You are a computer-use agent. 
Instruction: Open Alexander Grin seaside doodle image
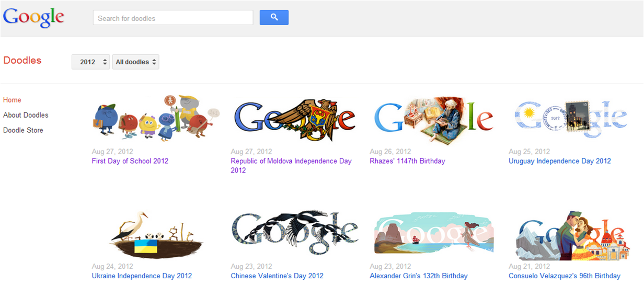pyautogui.click(x=434, y=233)
